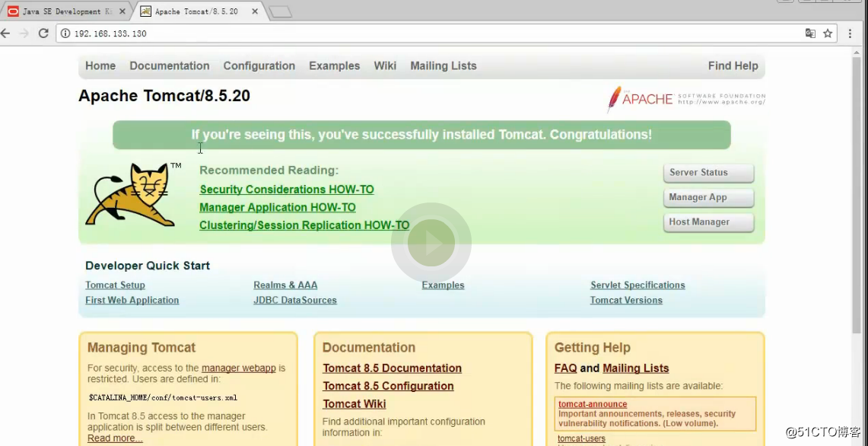Image resolution: width=868 pixels, height=446 pixels.
Task: Click the translate page icon
Action: pos(810,33)
